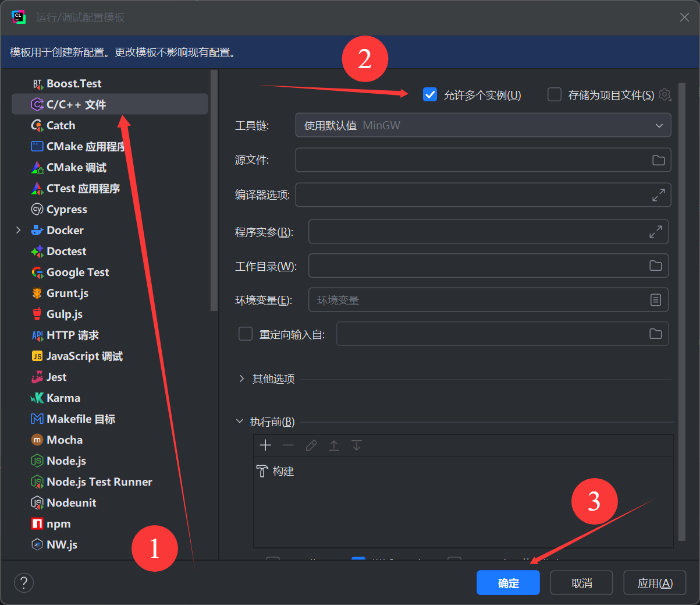Screen dimensions: 700x605
Task: Select Google Test template entry
Action: tap(77, 273)
